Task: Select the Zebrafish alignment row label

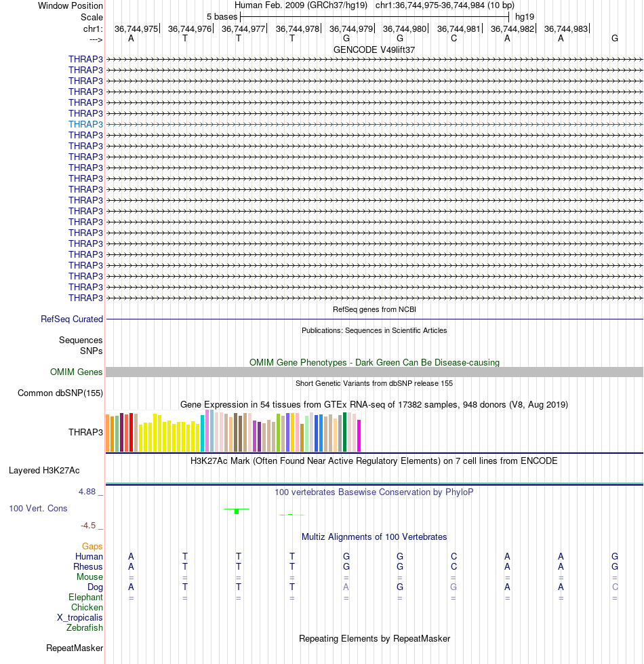Action: point(85,627)
